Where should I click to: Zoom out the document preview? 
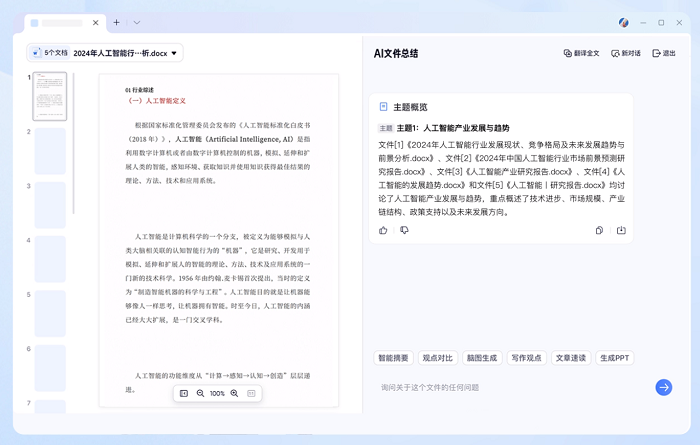(x=200, y=394)
